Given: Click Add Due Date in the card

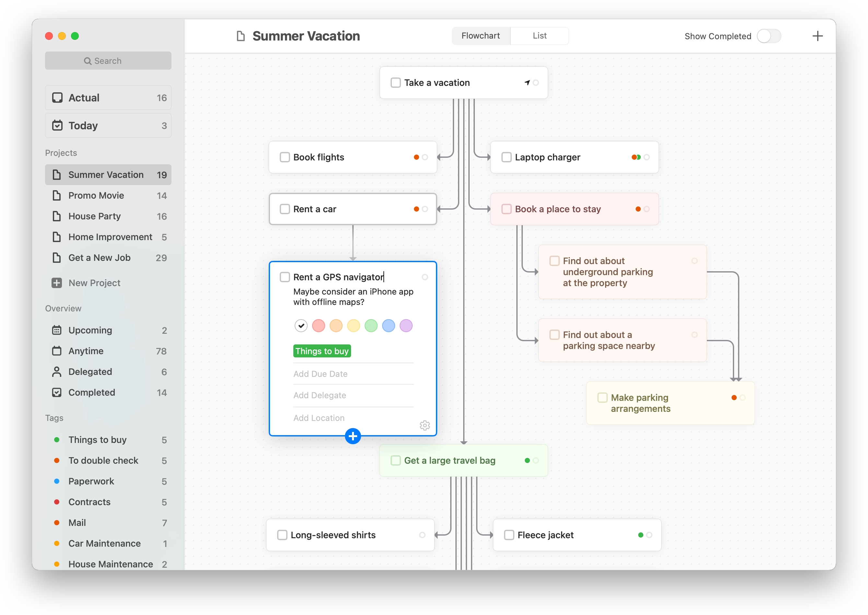Looking at the screenshot, I should pyautogui.click(x=320, y=374).
